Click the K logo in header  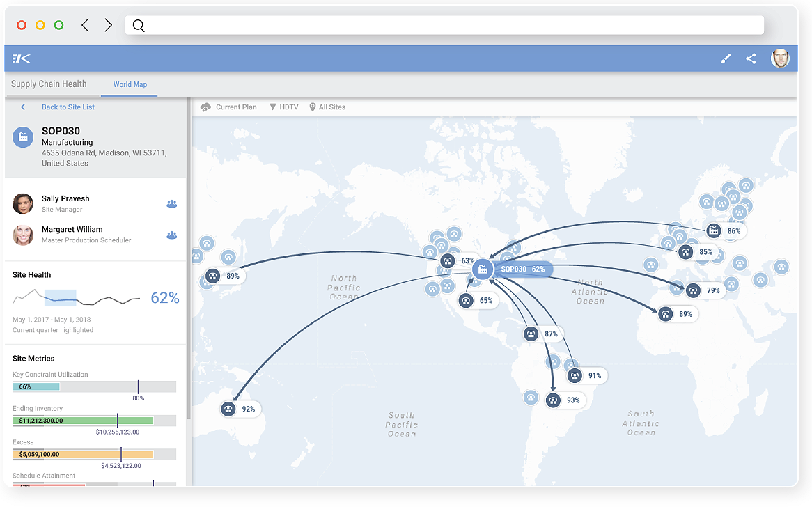click(x=22, y=59)
